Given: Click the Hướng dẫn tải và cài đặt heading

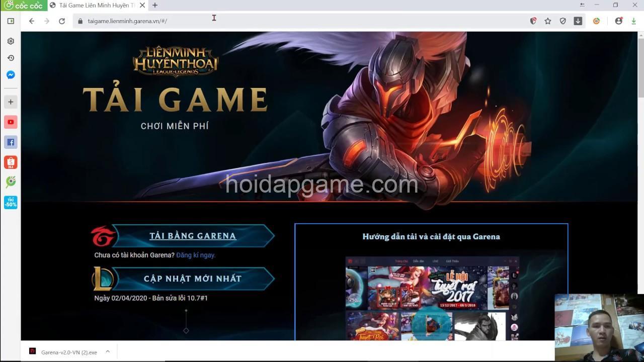Looking at the screenshot, I should coord(431,237).
